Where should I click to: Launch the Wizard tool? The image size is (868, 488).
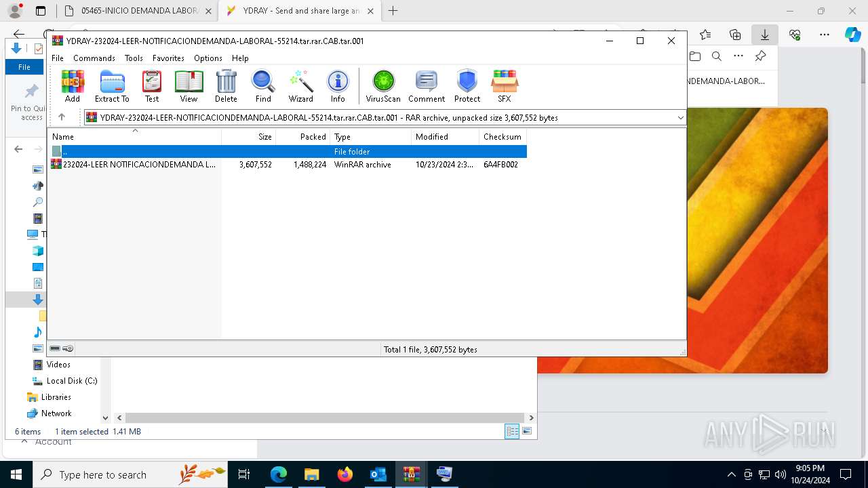300,86
